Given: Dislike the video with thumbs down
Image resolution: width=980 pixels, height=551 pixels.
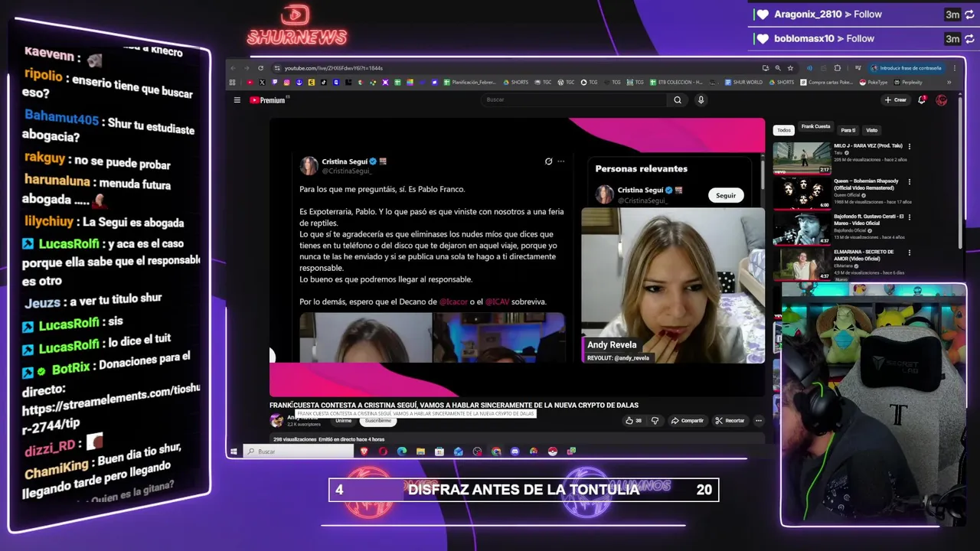Looking at the screenshot, I should (x=655, y=420).
